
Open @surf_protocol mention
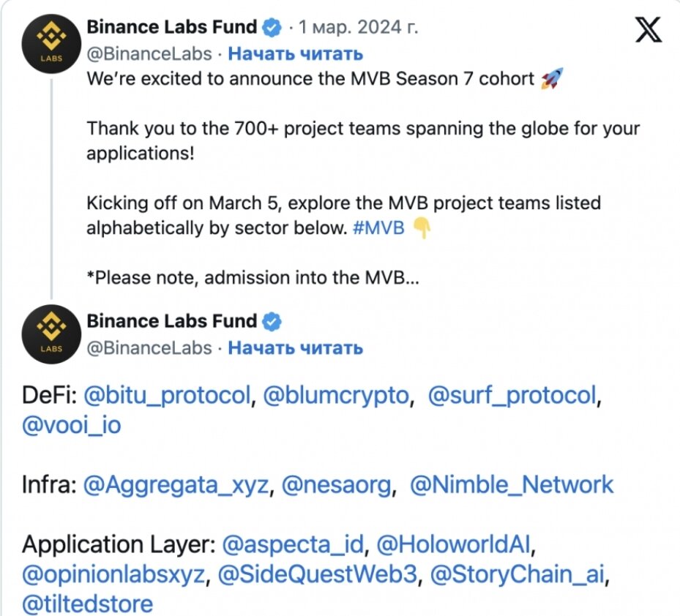pyautogui.click(x=512, y=396)
